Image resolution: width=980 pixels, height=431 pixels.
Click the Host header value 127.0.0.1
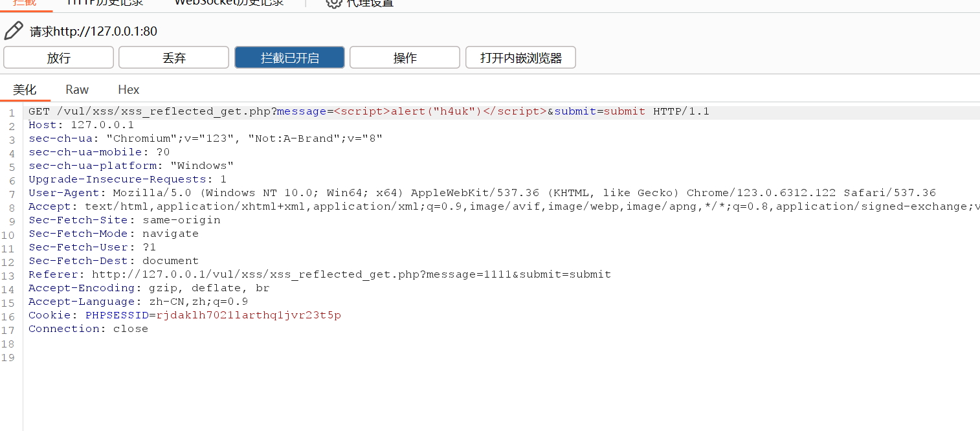(102, 125)
